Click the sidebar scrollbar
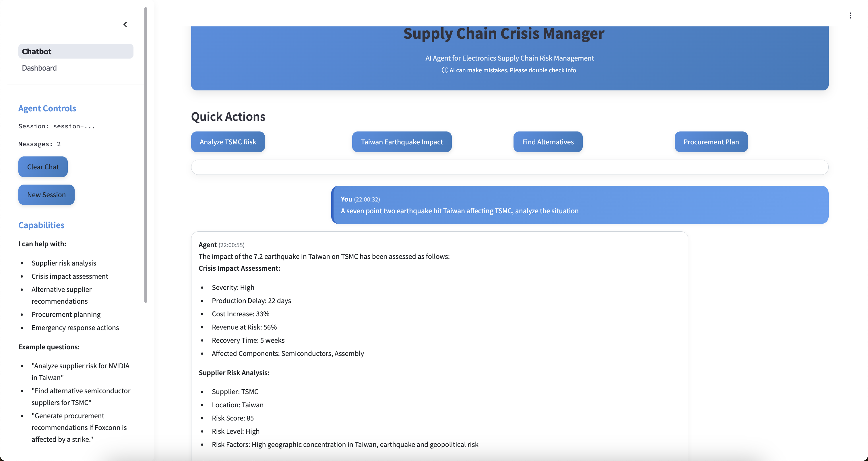Viewport: 868px width, 461px height. click(x=146, y=152)
